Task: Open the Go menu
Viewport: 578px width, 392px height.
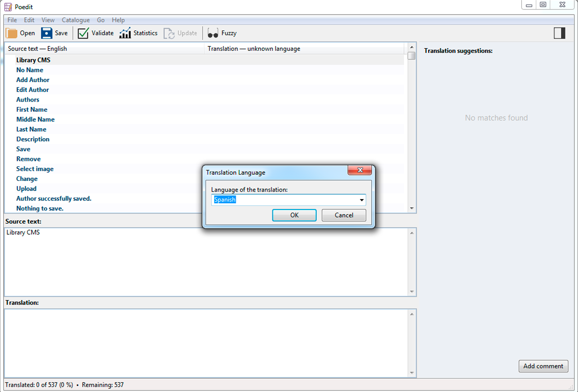Action: coord(101,20)
